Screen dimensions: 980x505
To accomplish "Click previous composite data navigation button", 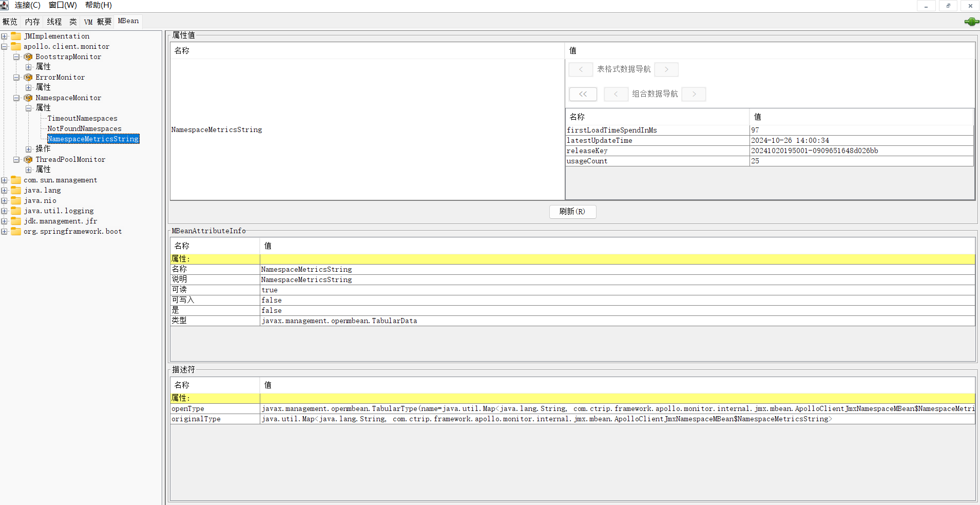I will 616,94.
